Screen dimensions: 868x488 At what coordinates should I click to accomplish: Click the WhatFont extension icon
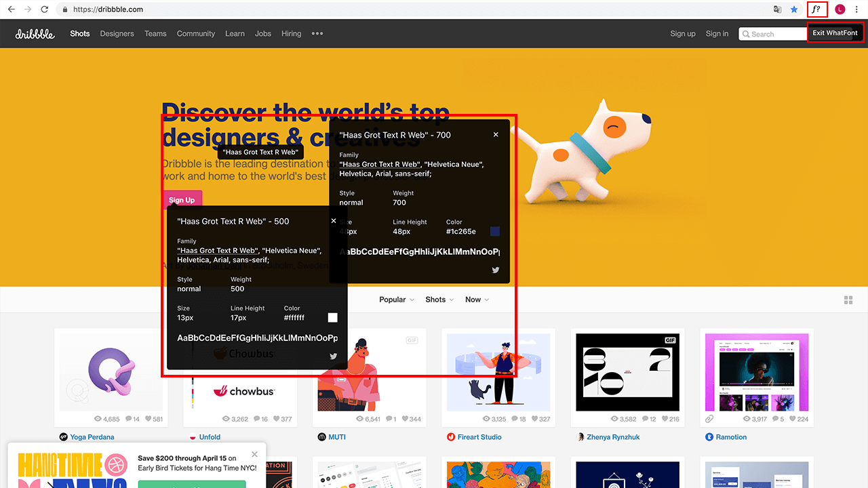(817, 9)
